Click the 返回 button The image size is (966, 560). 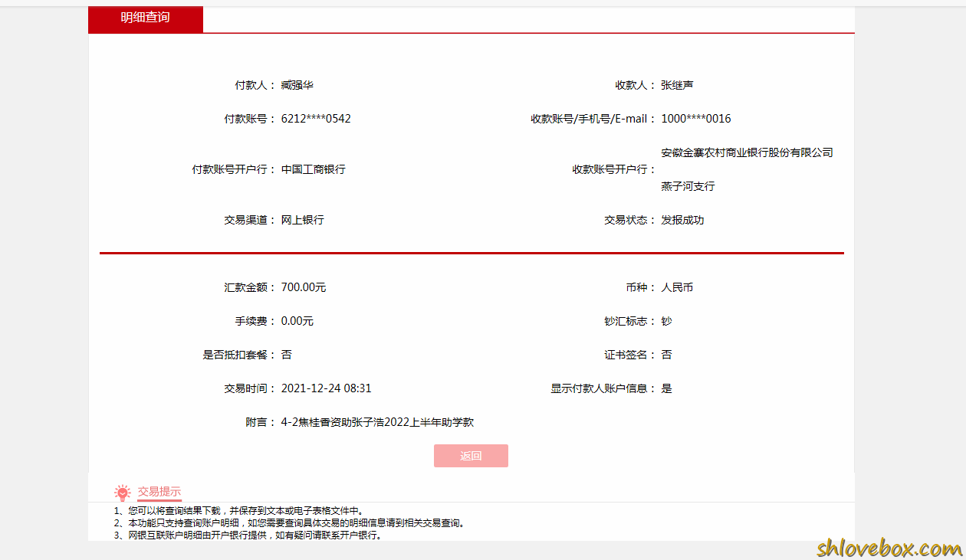tap(471, 456)
